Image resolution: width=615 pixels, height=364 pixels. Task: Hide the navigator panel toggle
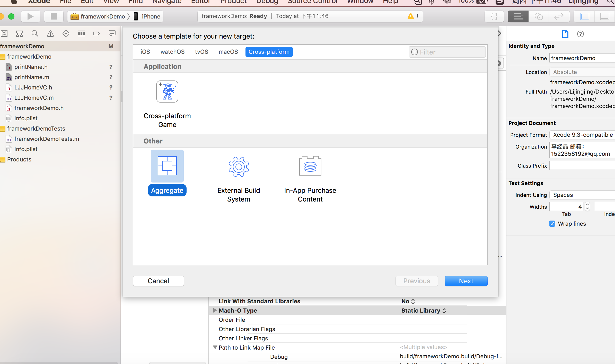click(584, 16)
